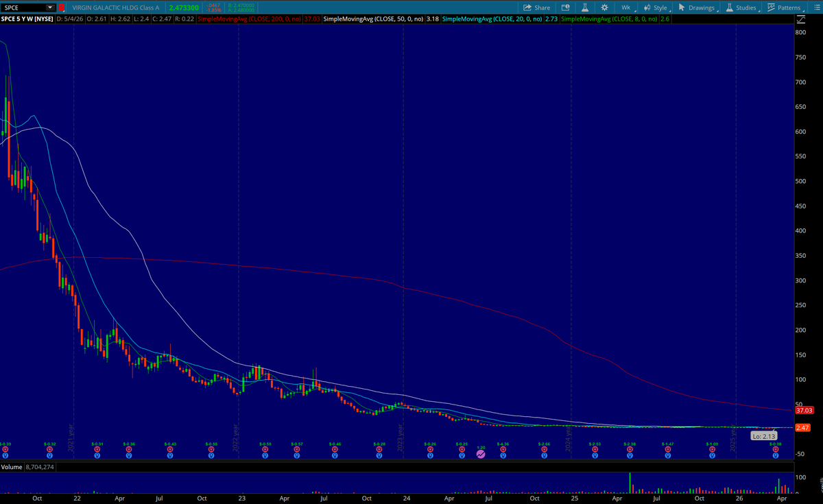
Task: Click the last price 2.473300
Action: 184,8
